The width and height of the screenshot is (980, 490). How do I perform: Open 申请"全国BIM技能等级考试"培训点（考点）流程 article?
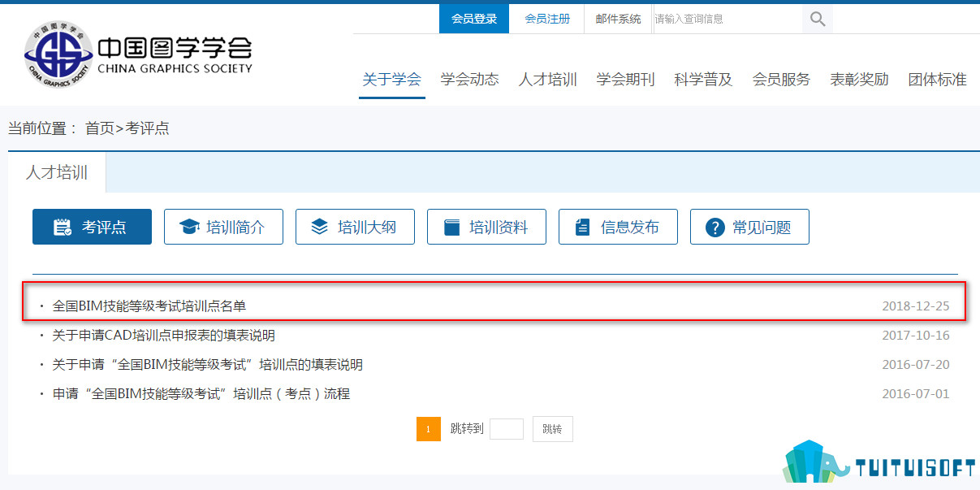[x=201, y=394]
